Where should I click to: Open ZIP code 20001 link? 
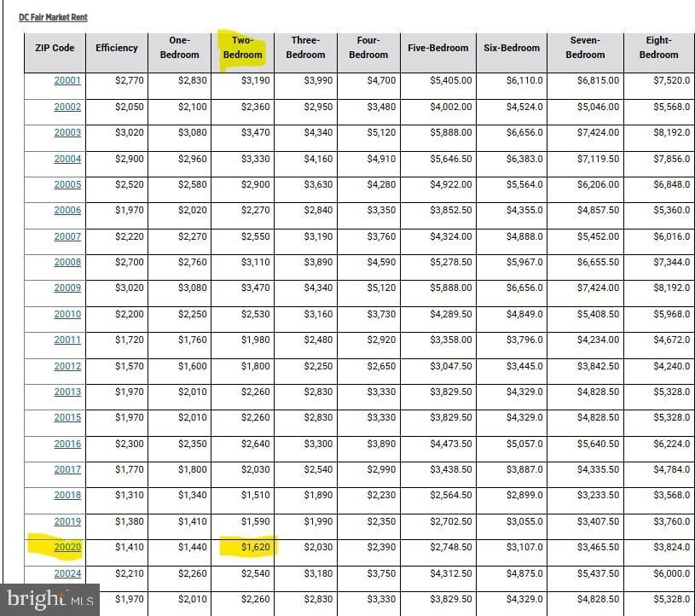[x=67, y=80]
